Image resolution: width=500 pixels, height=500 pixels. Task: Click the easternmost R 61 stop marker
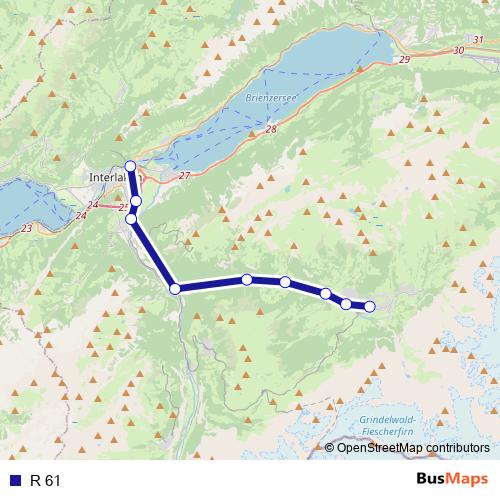(x=370, y=306)
